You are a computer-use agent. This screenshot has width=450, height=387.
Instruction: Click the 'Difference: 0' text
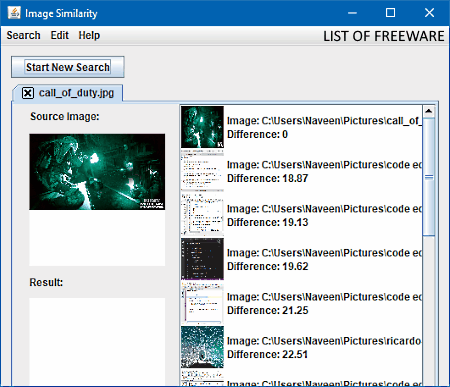[x=257, y=134]
